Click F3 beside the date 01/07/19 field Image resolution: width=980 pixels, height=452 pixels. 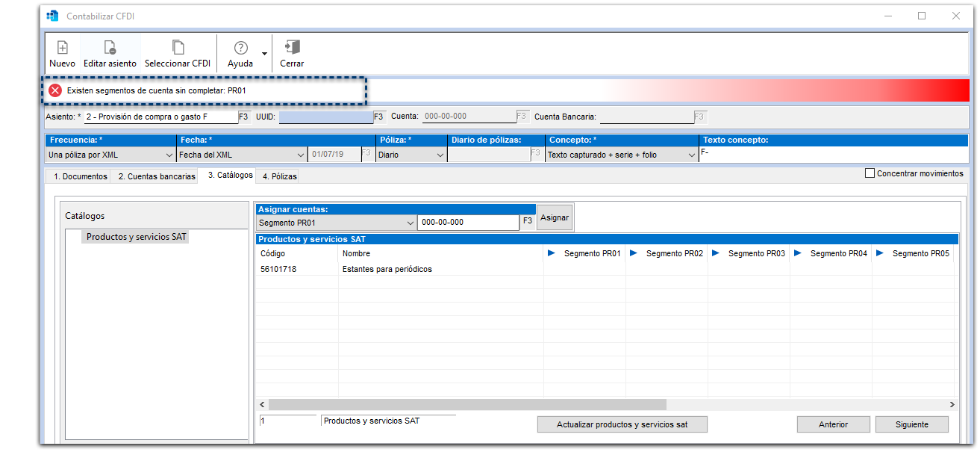(366, 154)
